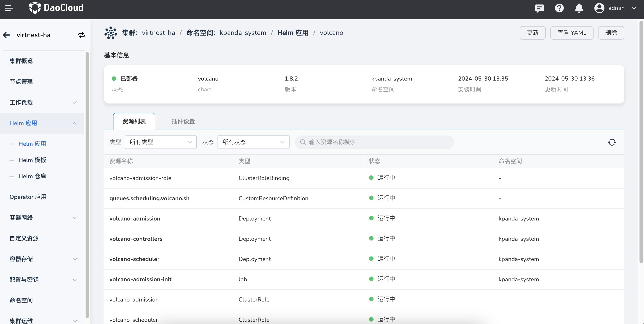Refresh the resource list
Screen dimensions: 644x324
click(x=612, y=142)
